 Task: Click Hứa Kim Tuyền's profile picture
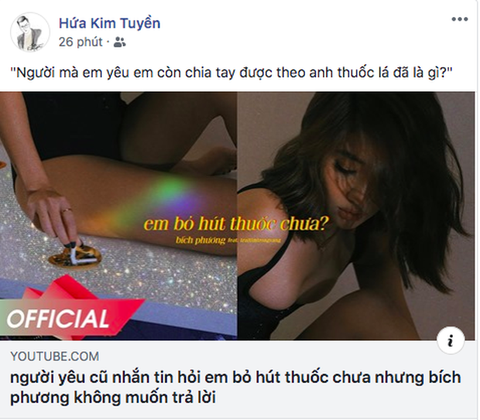30,33
